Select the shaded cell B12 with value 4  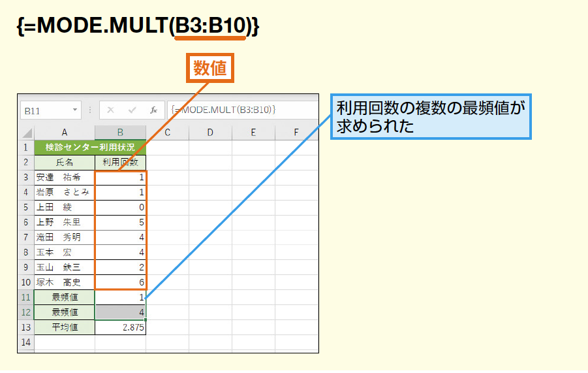pyautogui.click(x=120, y=312)
